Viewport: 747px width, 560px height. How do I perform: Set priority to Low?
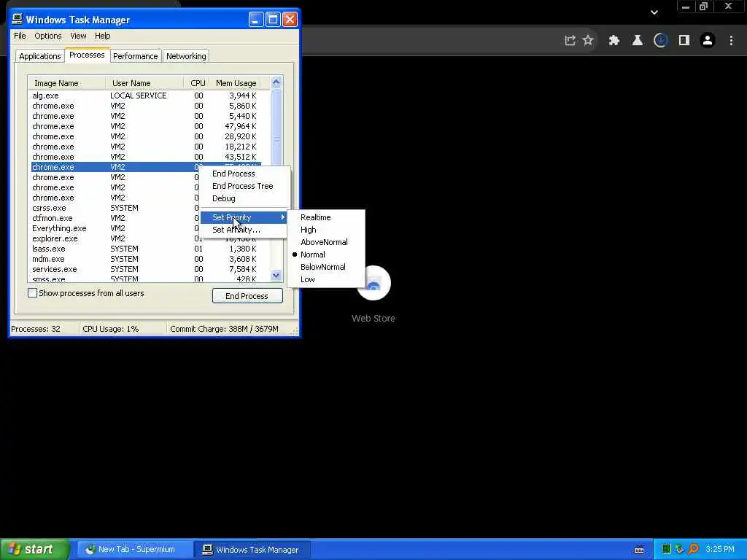326,279
